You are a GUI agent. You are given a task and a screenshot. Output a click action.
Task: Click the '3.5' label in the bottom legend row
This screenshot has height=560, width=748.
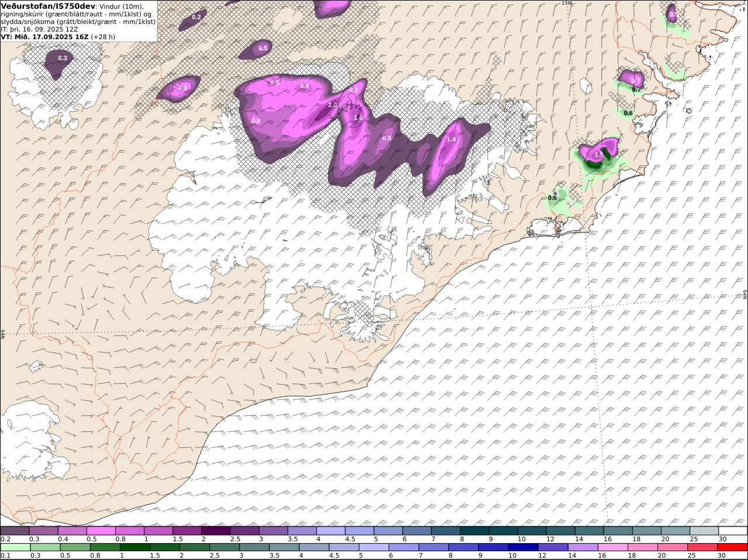274,555
